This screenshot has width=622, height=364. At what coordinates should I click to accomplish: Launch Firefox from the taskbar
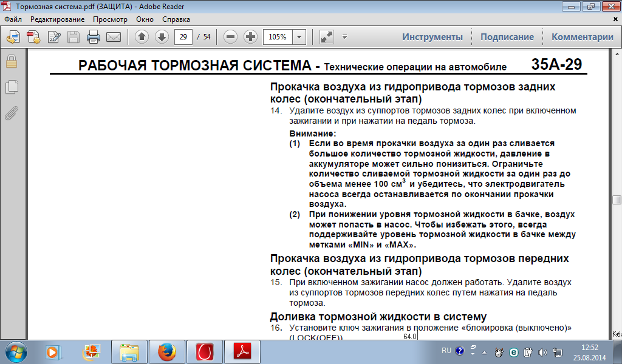[166, 351]
